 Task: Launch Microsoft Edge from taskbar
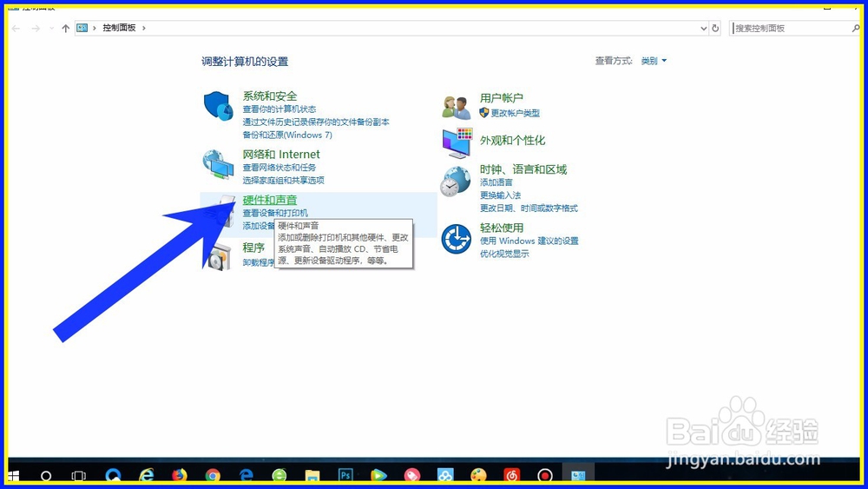(x=246, y=475)
